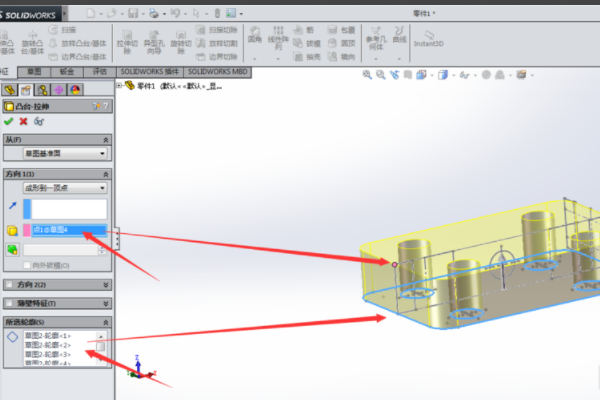Expand the 零件1 tree node
600x400 pixels.
119,86
